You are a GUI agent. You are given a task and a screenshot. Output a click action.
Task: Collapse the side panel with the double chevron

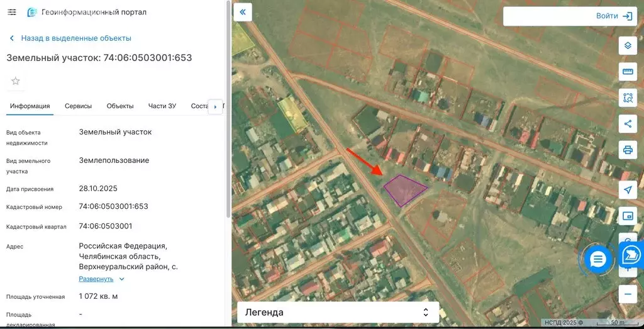242,12
